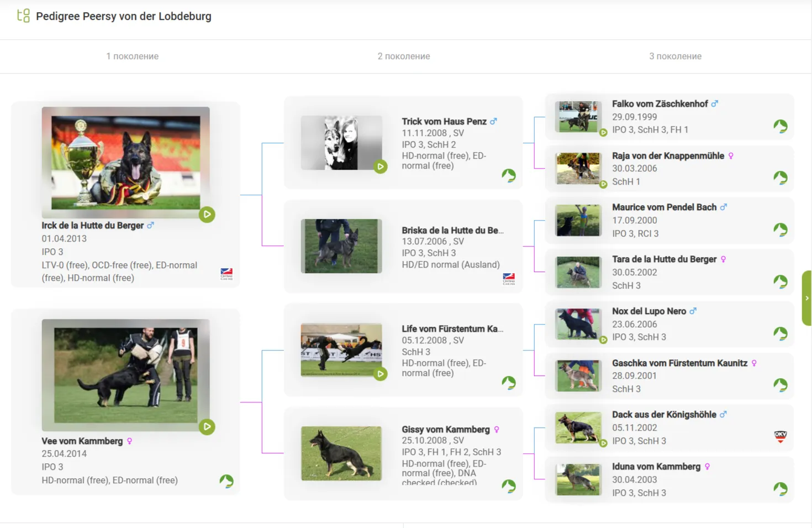Click Gaschka vom Fürstentum Kaunitz thumbnail
Screen dimensions: 812x528
pyautogui.click(x=578, y=376)
